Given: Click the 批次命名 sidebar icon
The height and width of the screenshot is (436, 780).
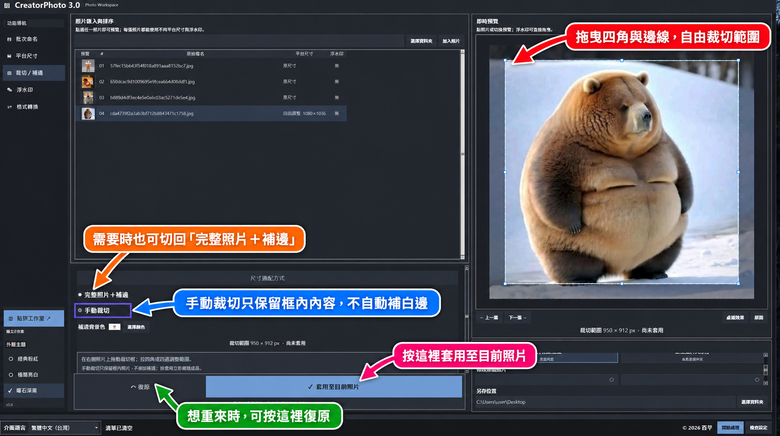Looking at the screenshot, I should tap(9, 39).
